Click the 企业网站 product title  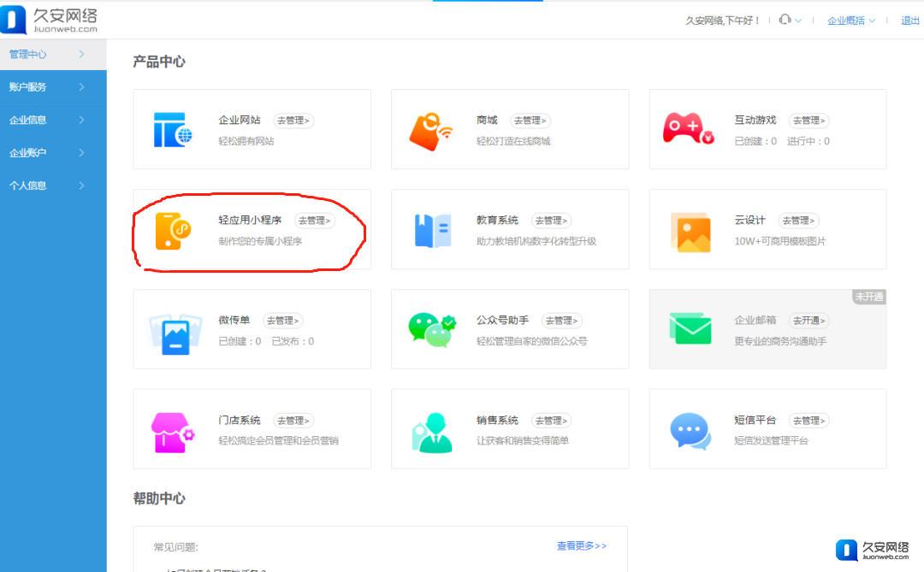point(240,121)
